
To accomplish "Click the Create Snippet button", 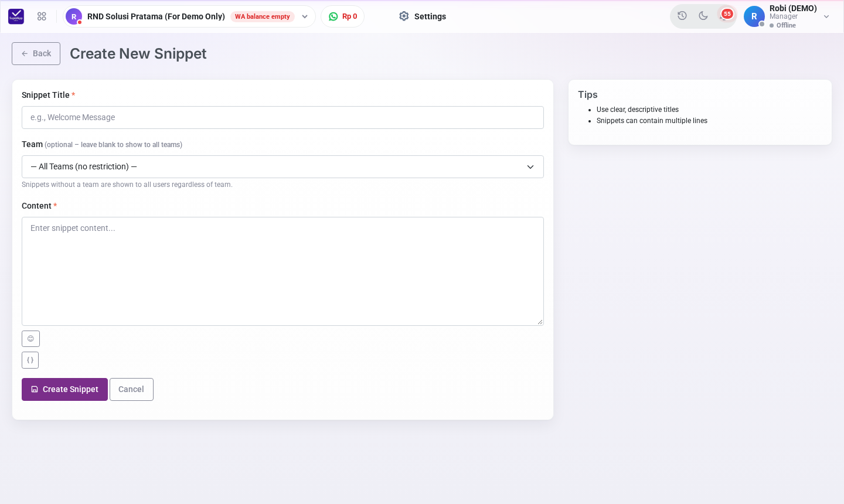I will click(x=64, y=389).
